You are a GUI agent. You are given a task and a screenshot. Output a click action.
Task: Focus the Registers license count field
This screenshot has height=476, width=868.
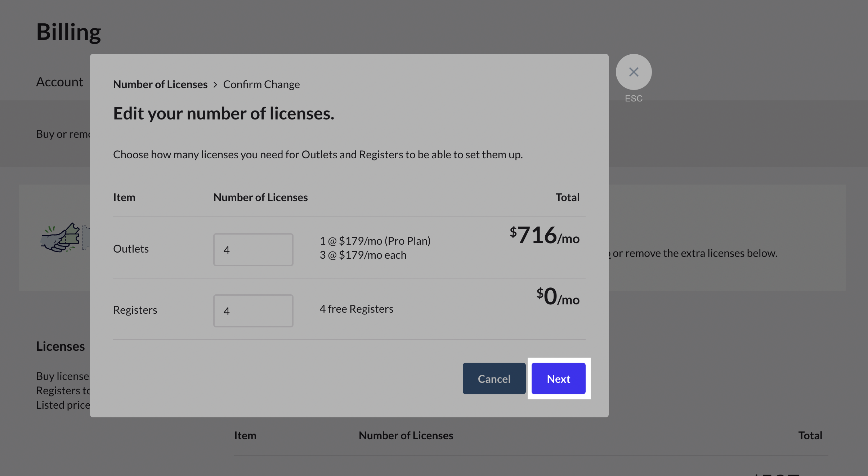point(253,311)
